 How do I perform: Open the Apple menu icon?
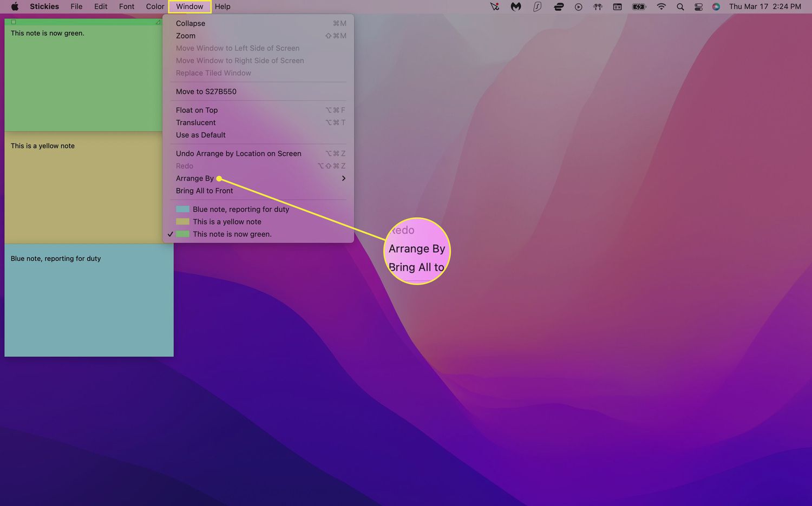click(x=15, y=6)
